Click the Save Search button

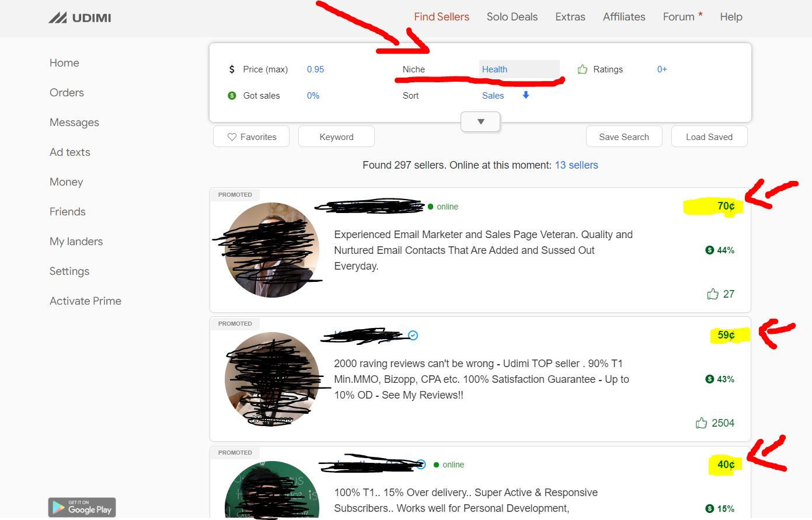pos(624,137)
